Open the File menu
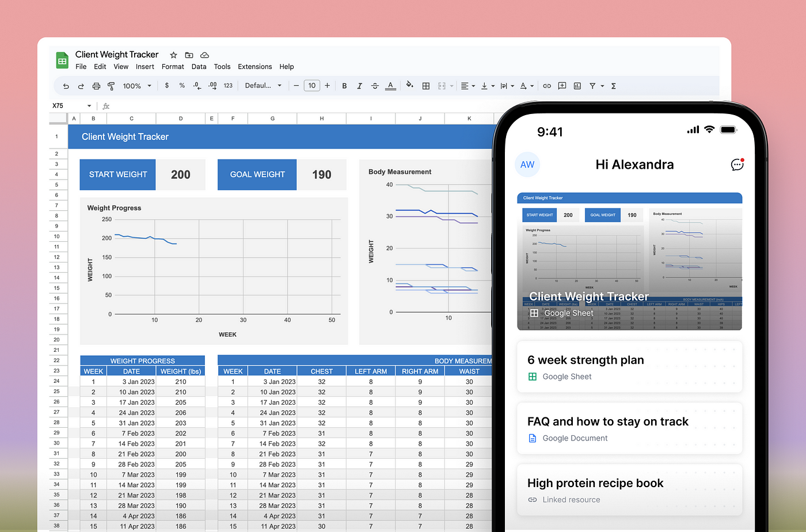 point(81,67)
